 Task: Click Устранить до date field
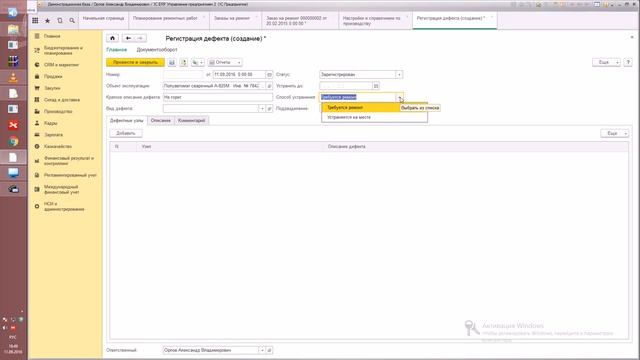click(346, 86)
